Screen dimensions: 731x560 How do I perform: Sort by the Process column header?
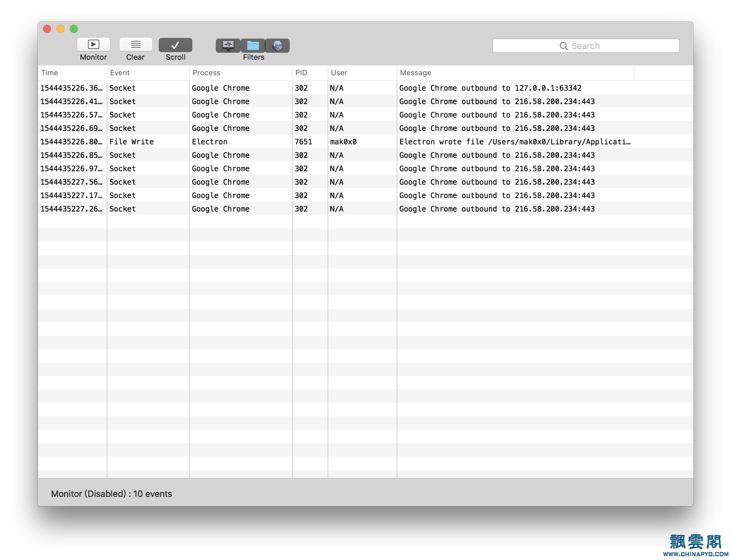[x=241, y=73]
